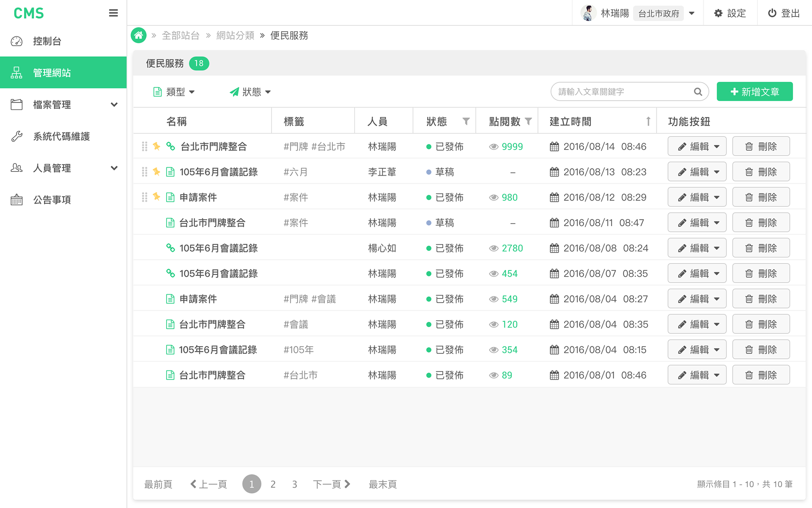812x508 pixels.
Task: Go to 控制台 in the sidebar
Action: pyautogui.click(x=47, y=41)
